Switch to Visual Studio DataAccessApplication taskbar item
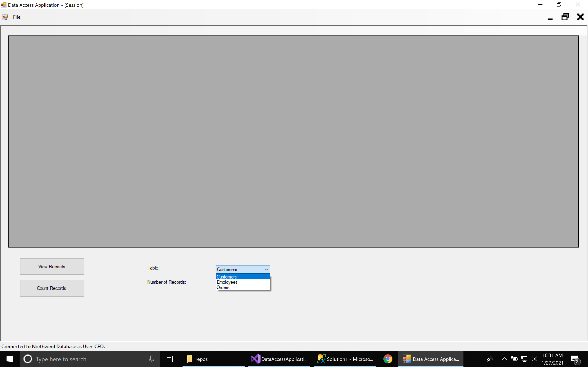588x367 pixels. [279, 359]
